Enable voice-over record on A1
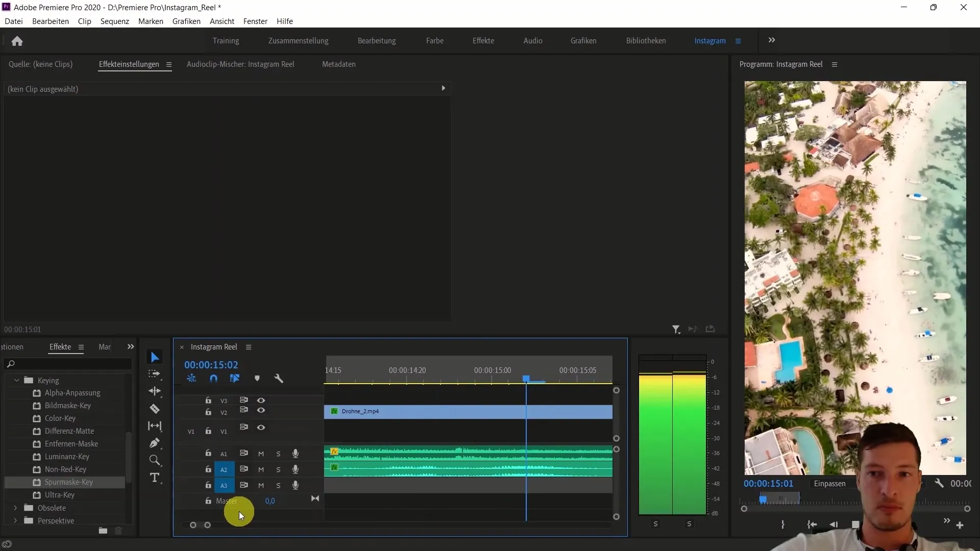This screenshot has width=980, height=551. pos(295,454)
